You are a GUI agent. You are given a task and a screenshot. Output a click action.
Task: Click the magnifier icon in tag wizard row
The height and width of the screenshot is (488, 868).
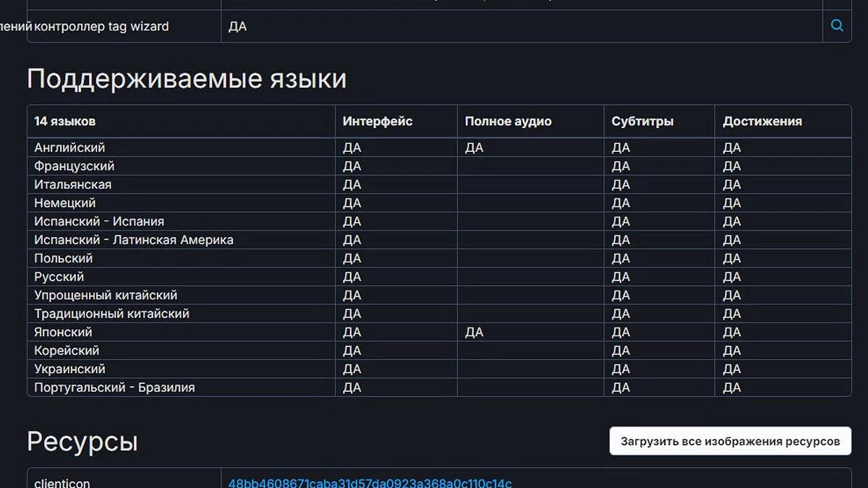[x=837, y=26]
